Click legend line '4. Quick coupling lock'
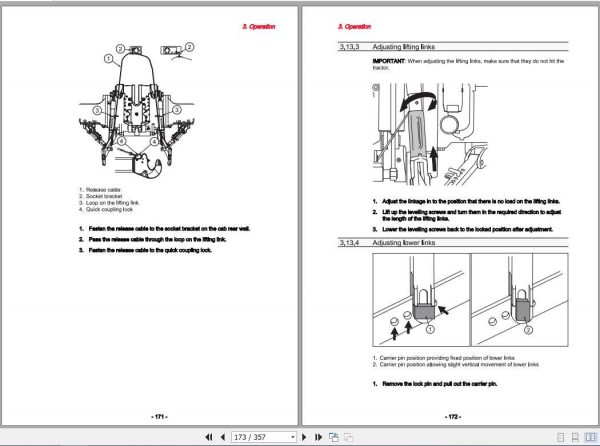600x446 pixels. tap(106, 209)
